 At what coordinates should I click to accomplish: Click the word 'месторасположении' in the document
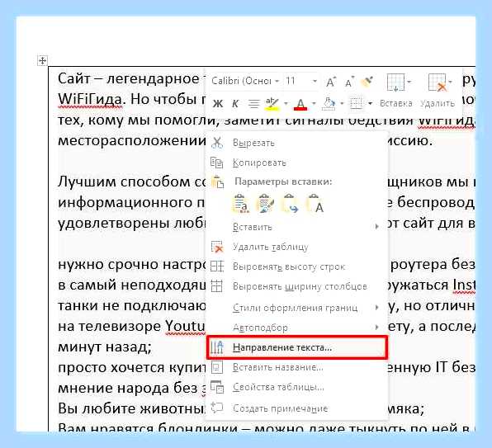132,141
